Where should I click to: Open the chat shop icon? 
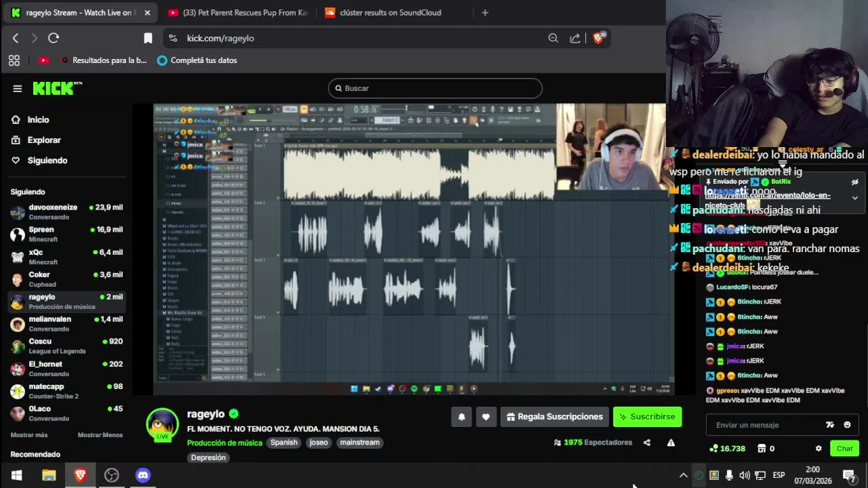click(762, 449)
